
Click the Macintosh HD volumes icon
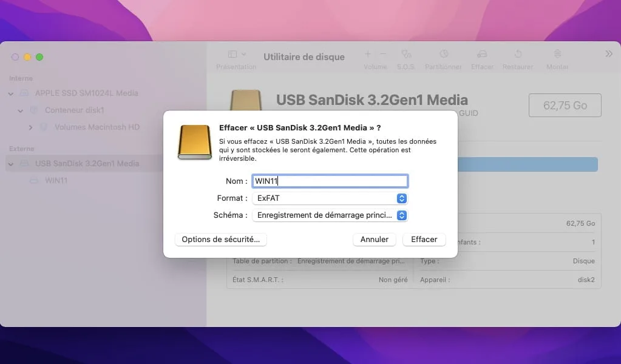click(44, 127)
